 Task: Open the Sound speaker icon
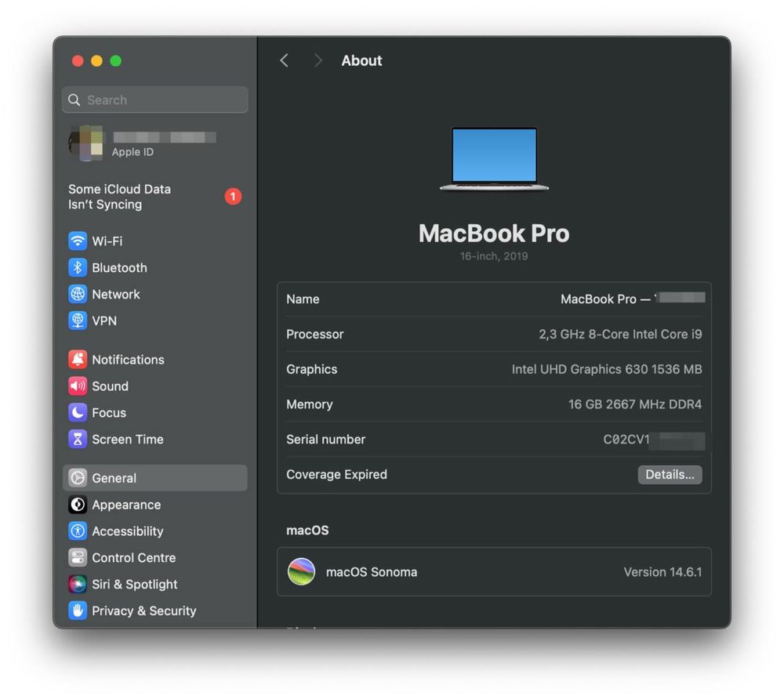pyautogui.click(x=78, y=386)
